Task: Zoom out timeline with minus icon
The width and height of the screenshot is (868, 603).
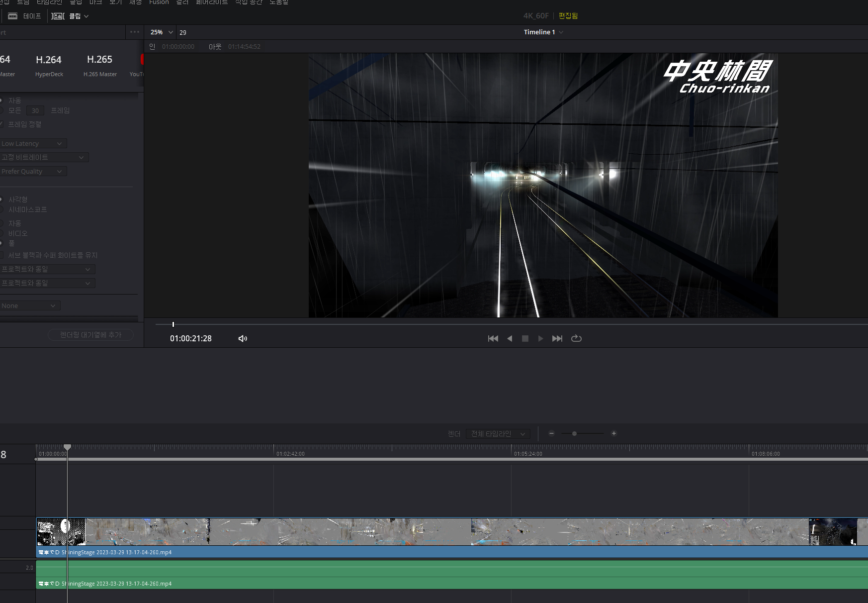Action: click(x=551, y=433)
